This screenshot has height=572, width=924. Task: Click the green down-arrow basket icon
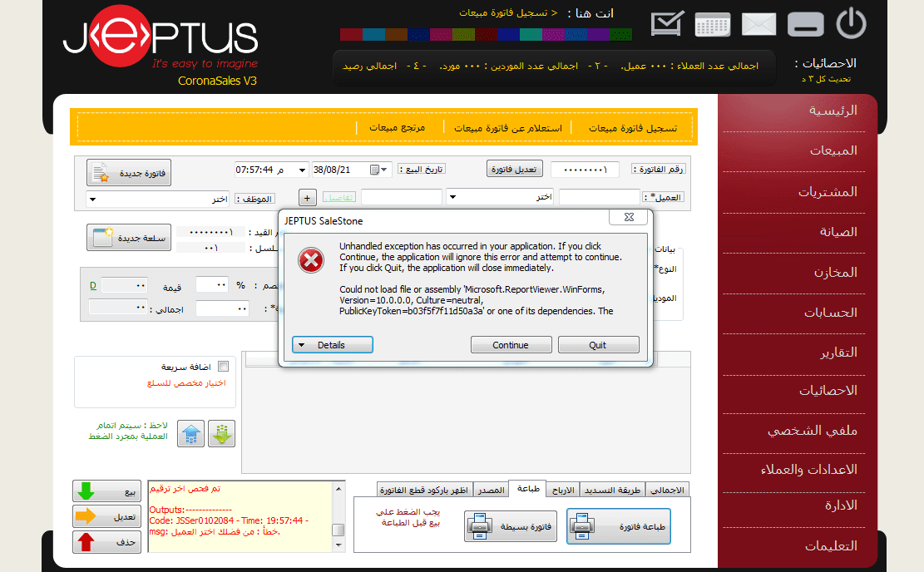tap(221, 433)
